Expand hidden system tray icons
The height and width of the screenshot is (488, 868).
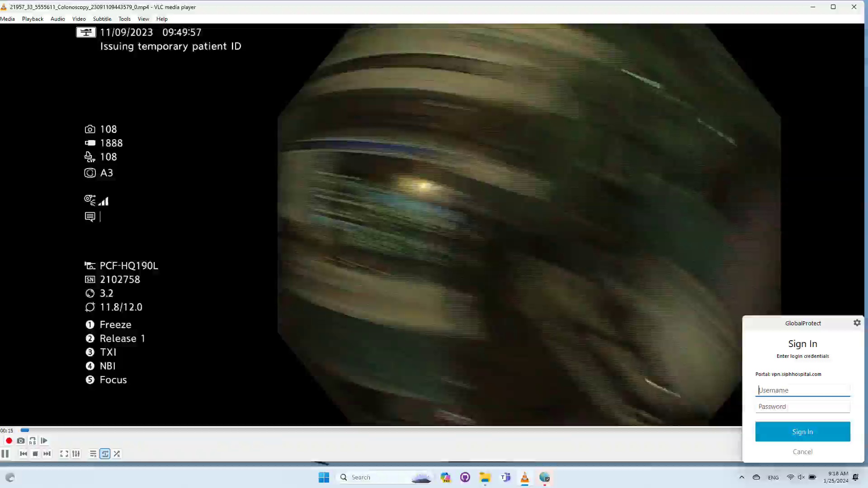click(741, 477)
